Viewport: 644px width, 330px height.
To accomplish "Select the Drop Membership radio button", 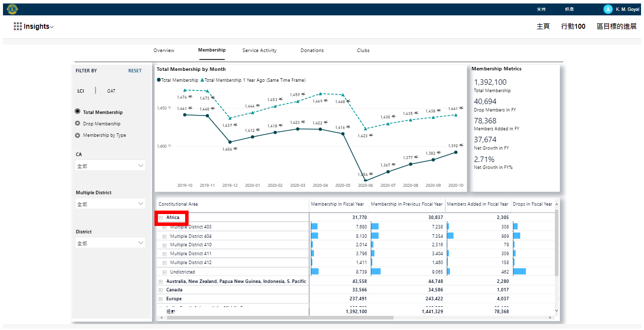I will coord(77,124).
